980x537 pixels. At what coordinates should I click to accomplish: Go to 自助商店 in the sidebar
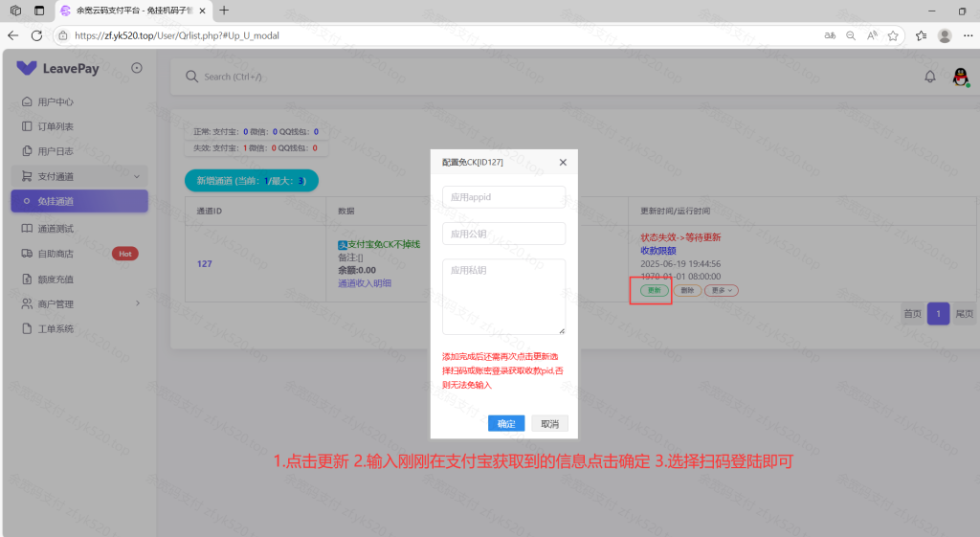56,254
